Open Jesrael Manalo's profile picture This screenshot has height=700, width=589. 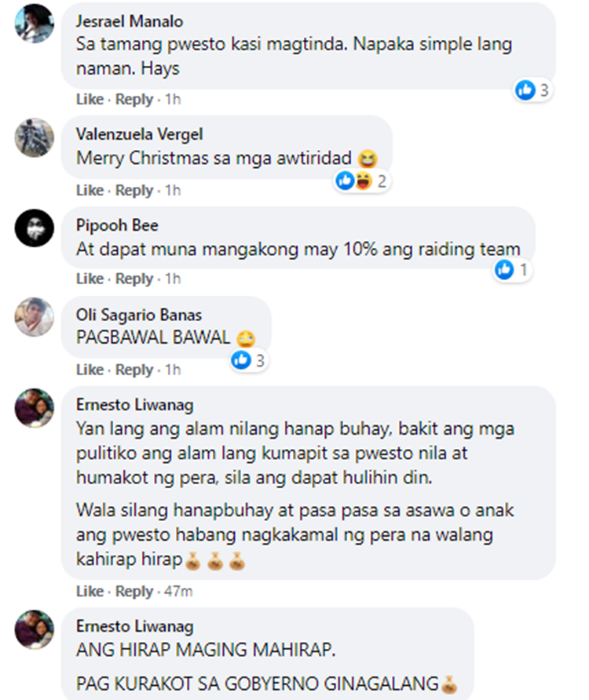click(35, 24)
